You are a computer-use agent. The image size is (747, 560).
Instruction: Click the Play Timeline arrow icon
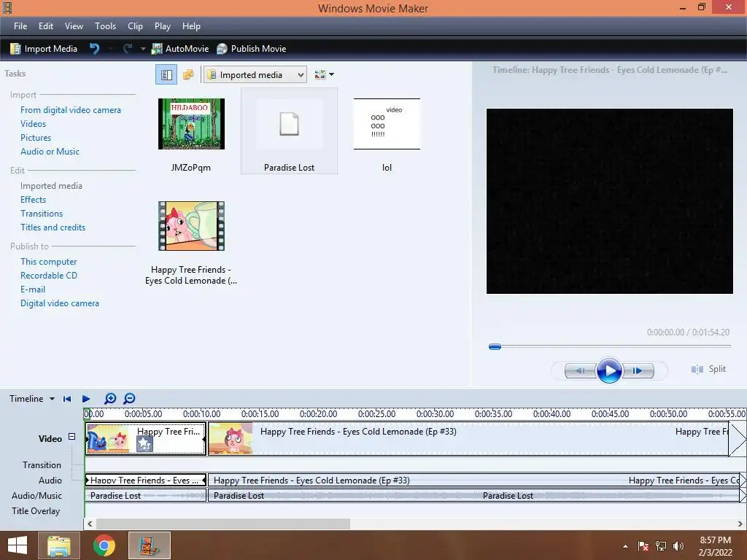[86, 399]
